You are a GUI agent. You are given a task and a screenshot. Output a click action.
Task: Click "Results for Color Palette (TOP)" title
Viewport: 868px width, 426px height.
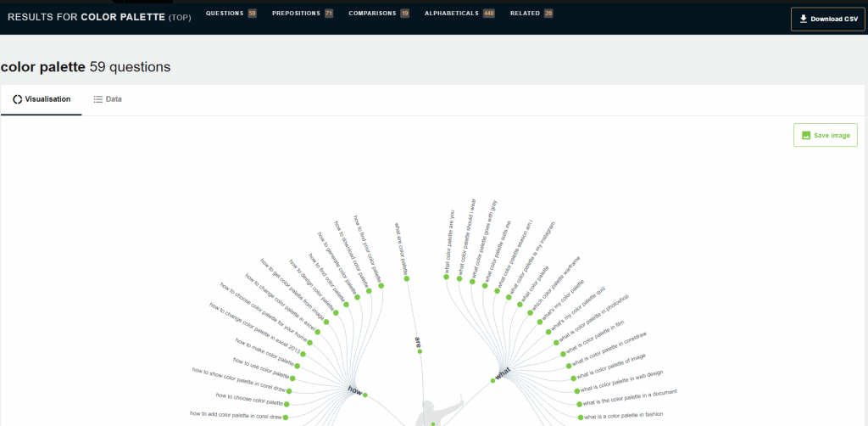tap(100, 17)
